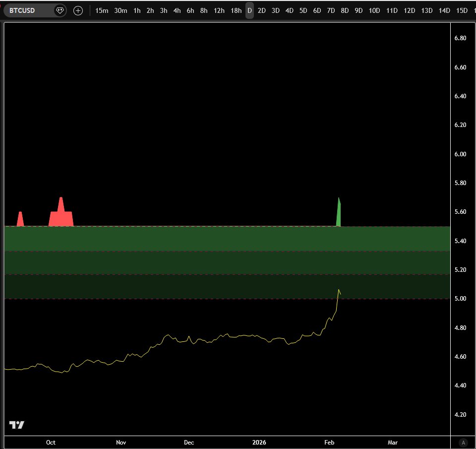Click the 5.00 price scale label

(460, 299)
